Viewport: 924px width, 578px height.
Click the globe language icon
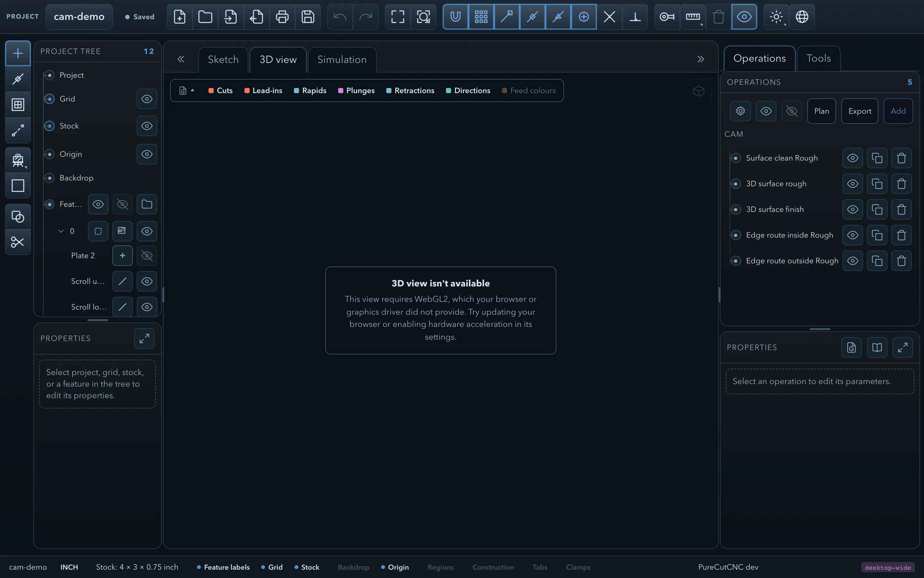pyautogui.click(x=802, y=17)
